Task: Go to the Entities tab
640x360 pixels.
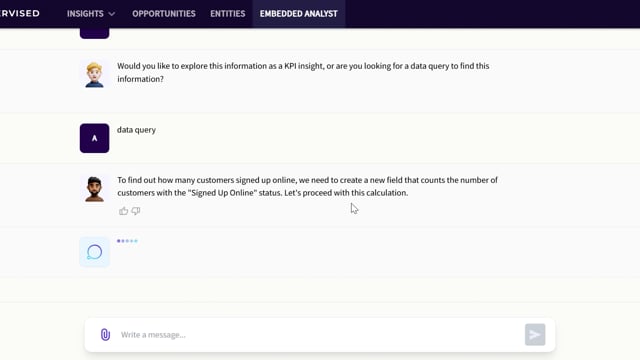Action: coord(228,13)
